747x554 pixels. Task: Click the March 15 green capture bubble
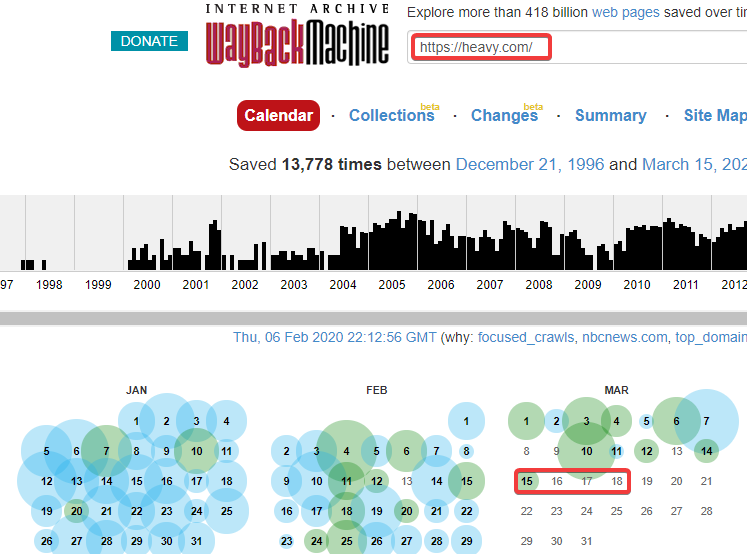tap(526, 481)
